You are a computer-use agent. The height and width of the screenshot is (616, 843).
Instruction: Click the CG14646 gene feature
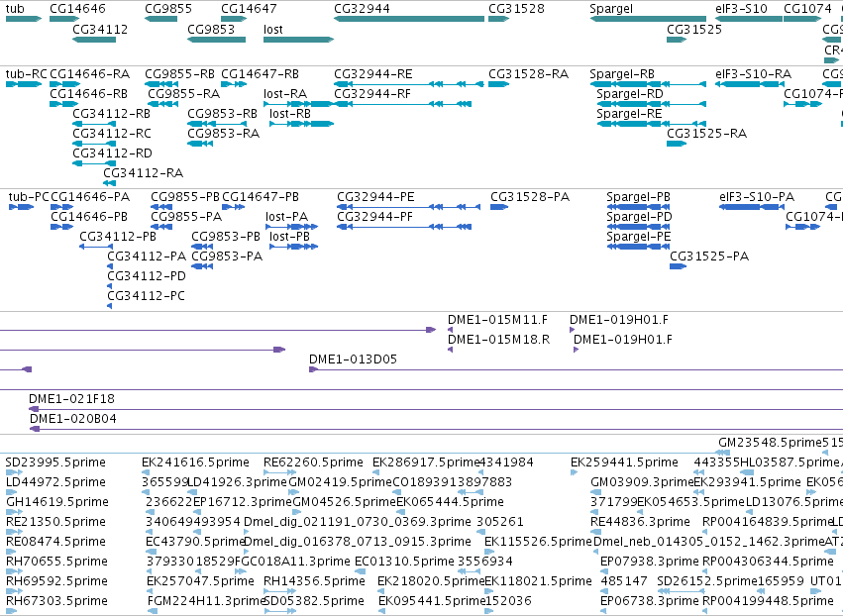point(64,19)
